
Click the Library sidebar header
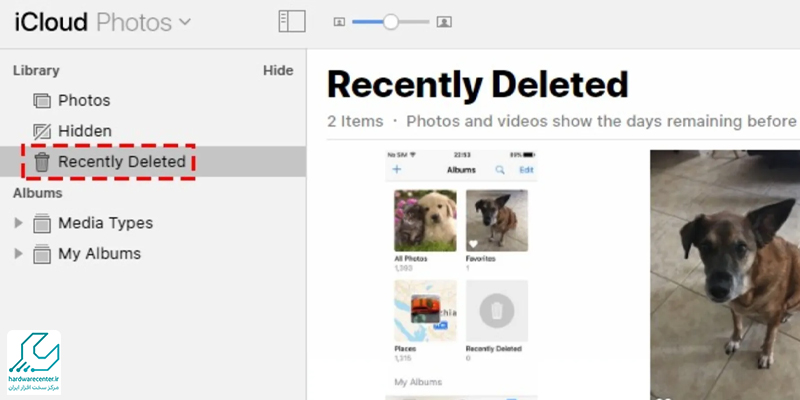tap(36, 70)
